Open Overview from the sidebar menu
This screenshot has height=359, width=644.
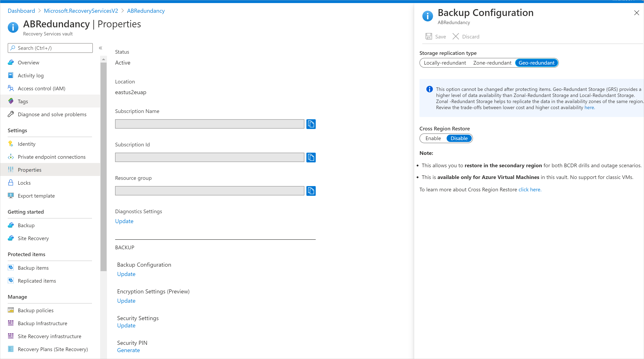[x=28, y=62]
